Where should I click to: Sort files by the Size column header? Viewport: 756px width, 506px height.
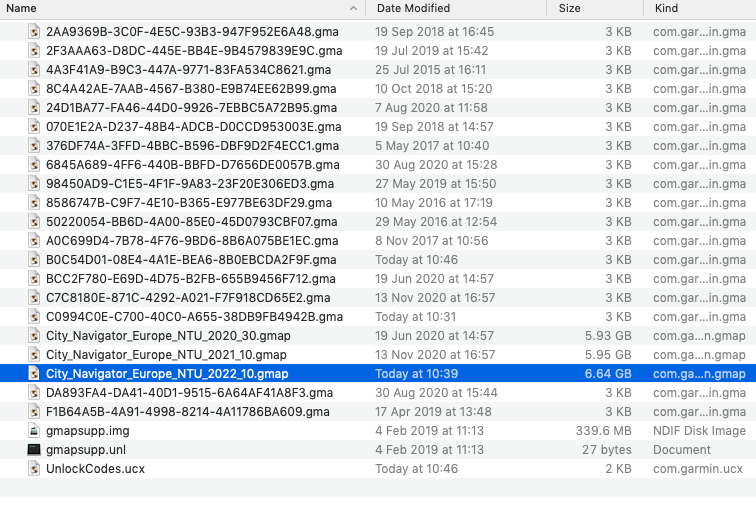569,8
